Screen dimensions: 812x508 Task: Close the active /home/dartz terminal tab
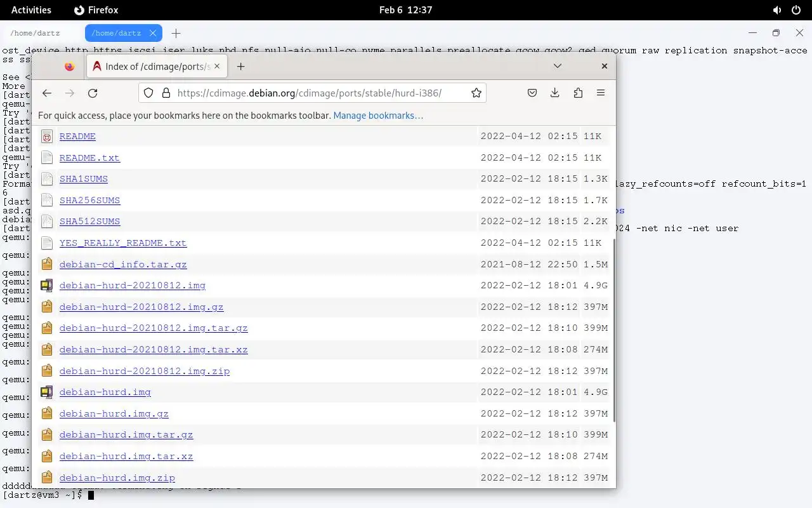pyautogui.click(x=153, y=33)
